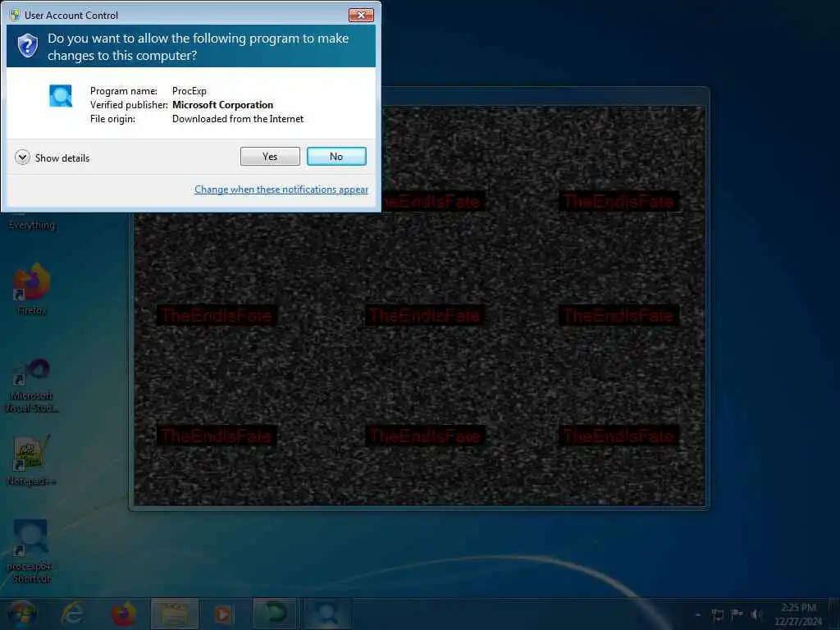Switch to green arrow app on taskbar
The height and width of the screenshot is (630, 840).
pyautogui.click(x=274, y=614)
